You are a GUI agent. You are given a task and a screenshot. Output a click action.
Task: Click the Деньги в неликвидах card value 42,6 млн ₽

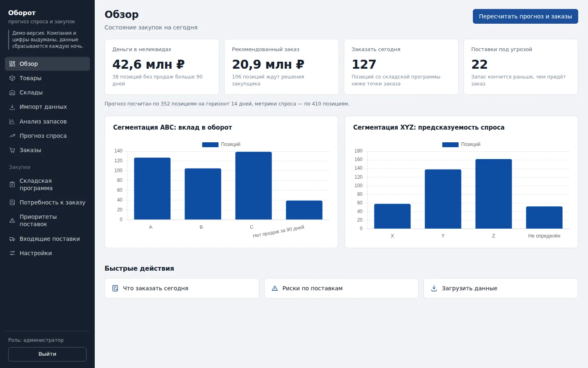[x=149, y=64]
